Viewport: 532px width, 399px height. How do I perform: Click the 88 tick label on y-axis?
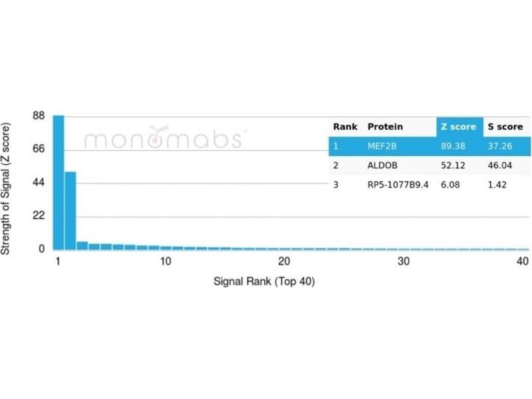pos(39,116)
